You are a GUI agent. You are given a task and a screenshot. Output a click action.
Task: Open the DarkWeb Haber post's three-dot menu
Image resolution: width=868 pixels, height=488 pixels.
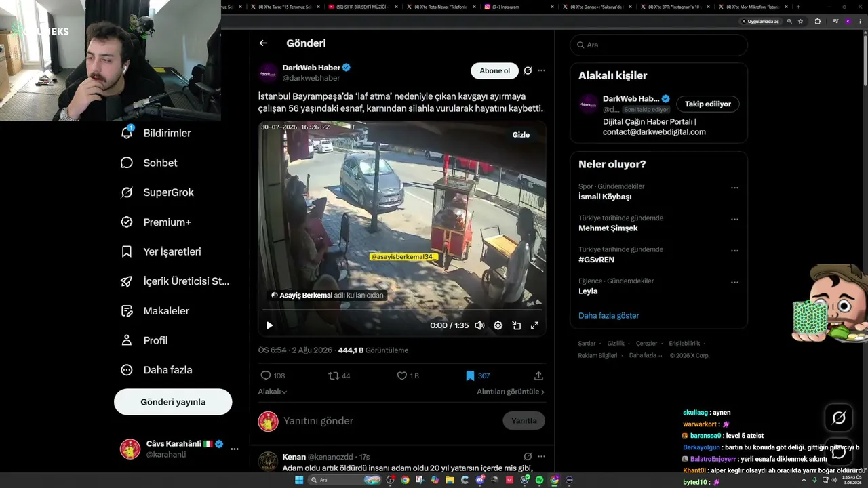pos(541,70)
